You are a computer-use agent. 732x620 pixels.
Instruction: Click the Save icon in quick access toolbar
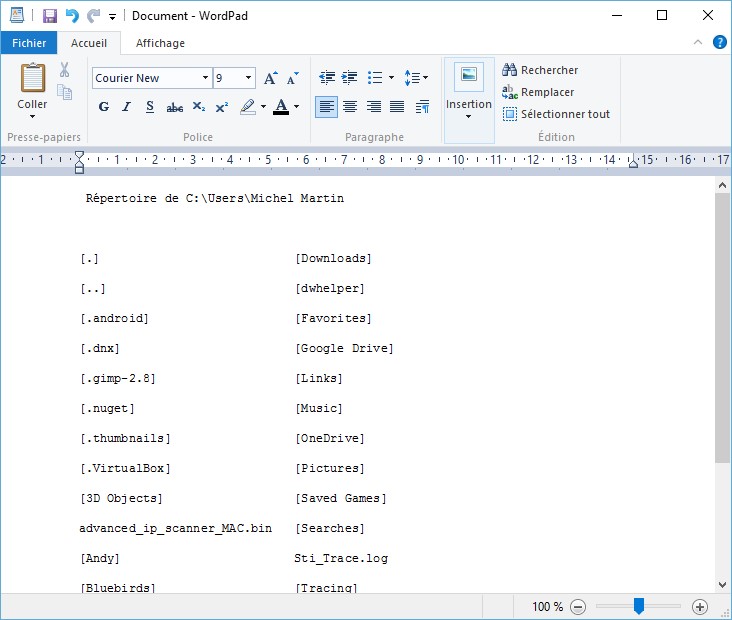click(x=50, y=16)
